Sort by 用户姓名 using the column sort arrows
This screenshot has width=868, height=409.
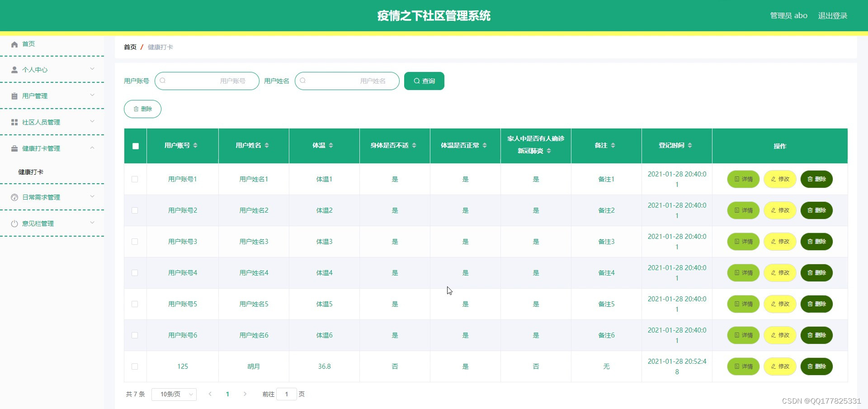[x=267, y=145]
